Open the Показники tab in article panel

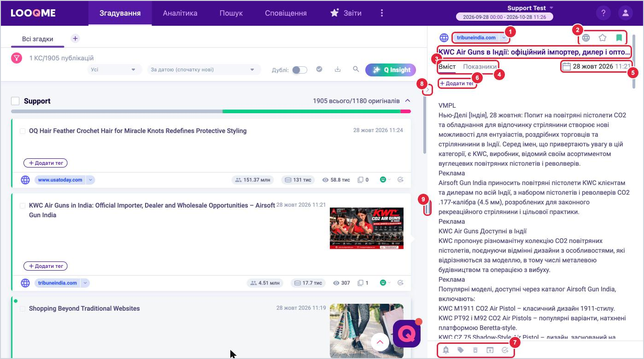[480, 67]
